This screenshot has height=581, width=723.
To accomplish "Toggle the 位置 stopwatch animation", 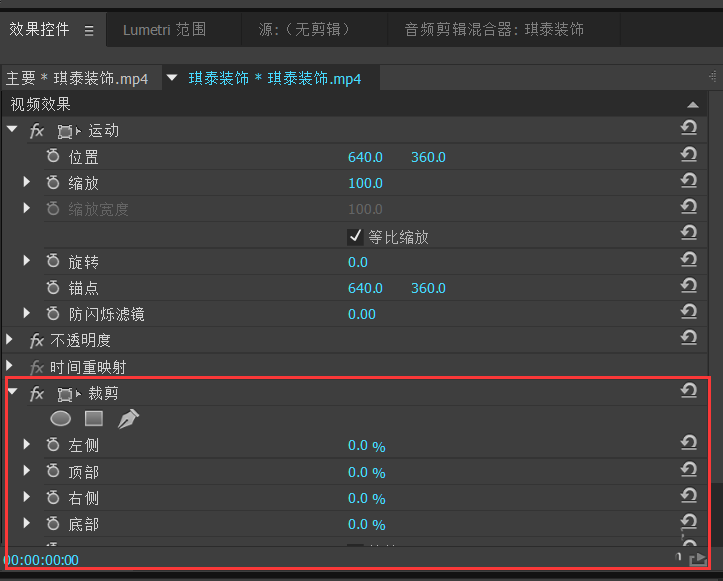I will pos(53,156).
